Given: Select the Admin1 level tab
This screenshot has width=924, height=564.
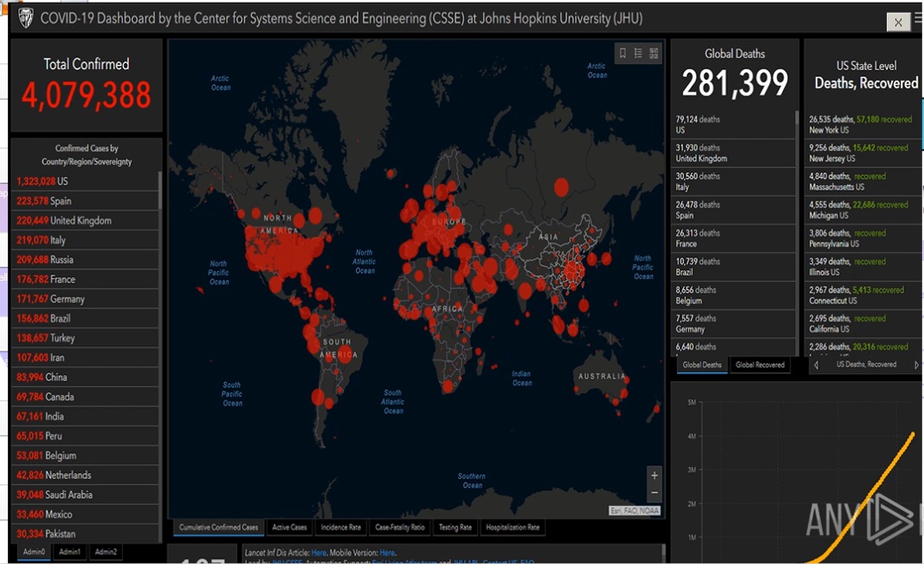Looking at the screenshot, I should [x=69, y=552].
